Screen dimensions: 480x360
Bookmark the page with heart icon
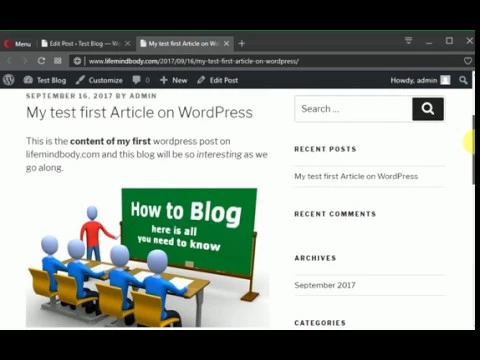(468, 61)
